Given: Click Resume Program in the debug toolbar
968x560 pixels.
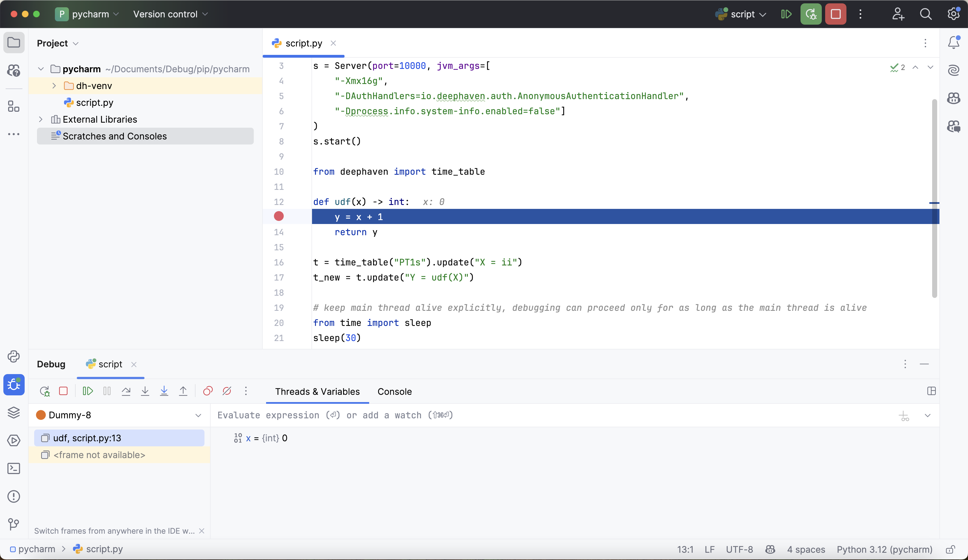Looking at the screenshot, I should coord(88,391).
